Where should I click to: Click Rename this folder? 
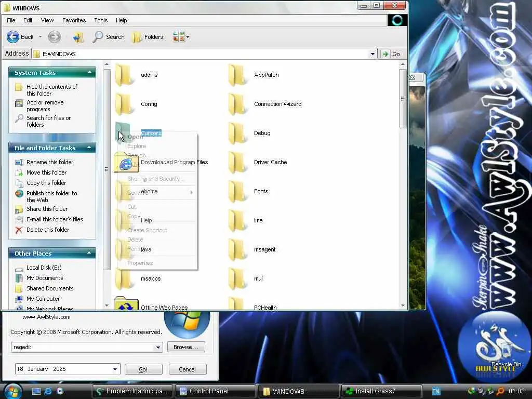[50, 162]
